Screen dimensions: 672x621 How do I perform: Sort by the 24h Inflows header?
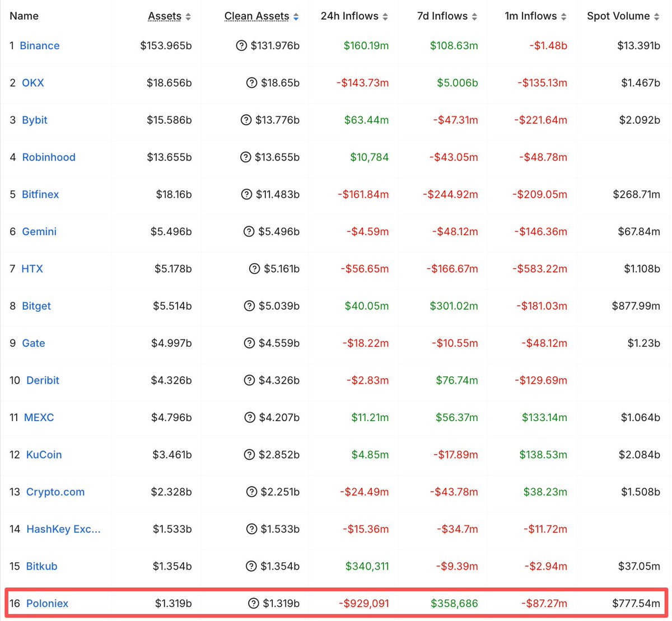coord(354,16)
